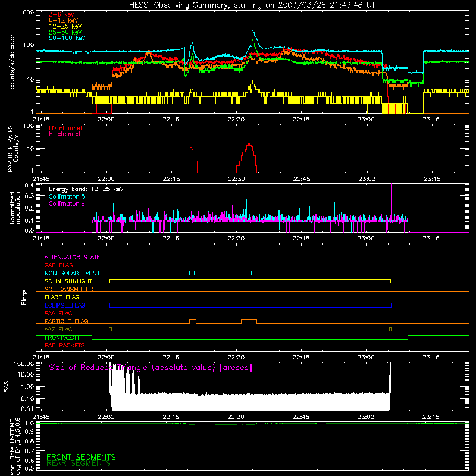
Task: Click the SC_TRANSMITTER flag label
Action: click(x=69, y=289)
